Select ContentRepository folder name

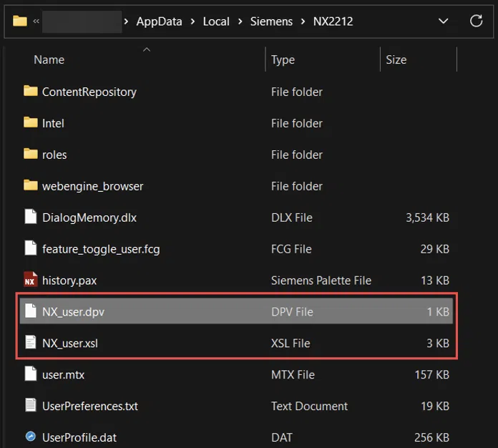click(x=89, y=92)
